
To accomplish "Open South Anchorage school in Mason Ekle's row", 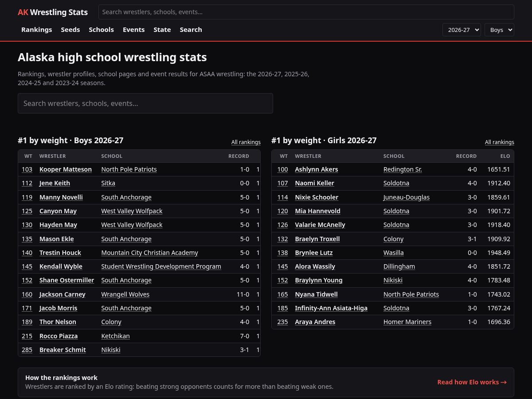I will [x=126, y=239].
